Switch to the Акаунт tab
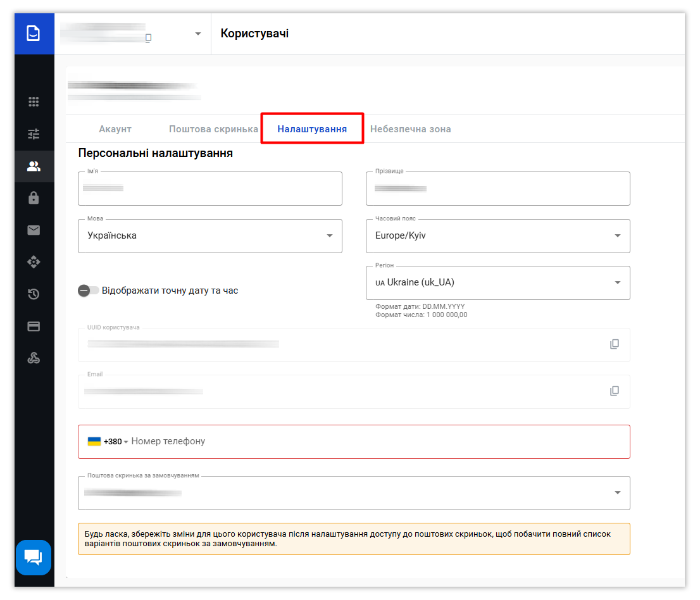Viewport: 700px width, 600px height. [115, 129]
